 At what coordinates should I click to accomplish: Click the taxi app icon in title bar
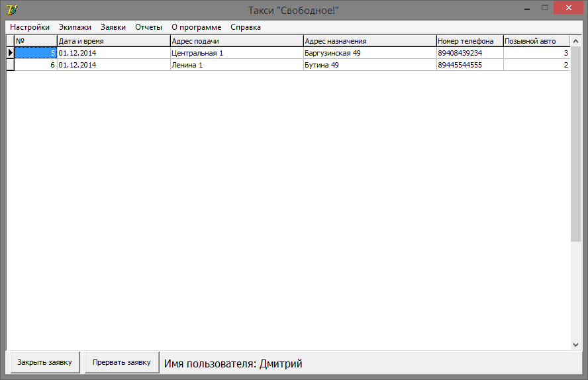point(12,10)
